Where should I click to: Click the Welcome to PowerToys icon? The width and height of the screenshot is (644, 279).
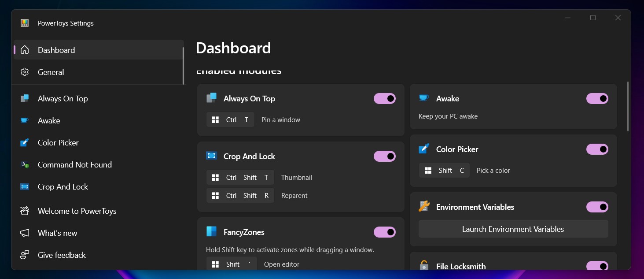coord(25,211)
